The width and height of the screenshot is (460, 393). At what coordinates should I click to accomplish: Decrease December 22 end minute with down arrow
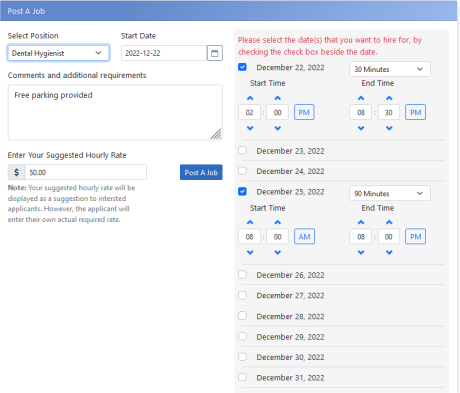(x=389, y=128)
